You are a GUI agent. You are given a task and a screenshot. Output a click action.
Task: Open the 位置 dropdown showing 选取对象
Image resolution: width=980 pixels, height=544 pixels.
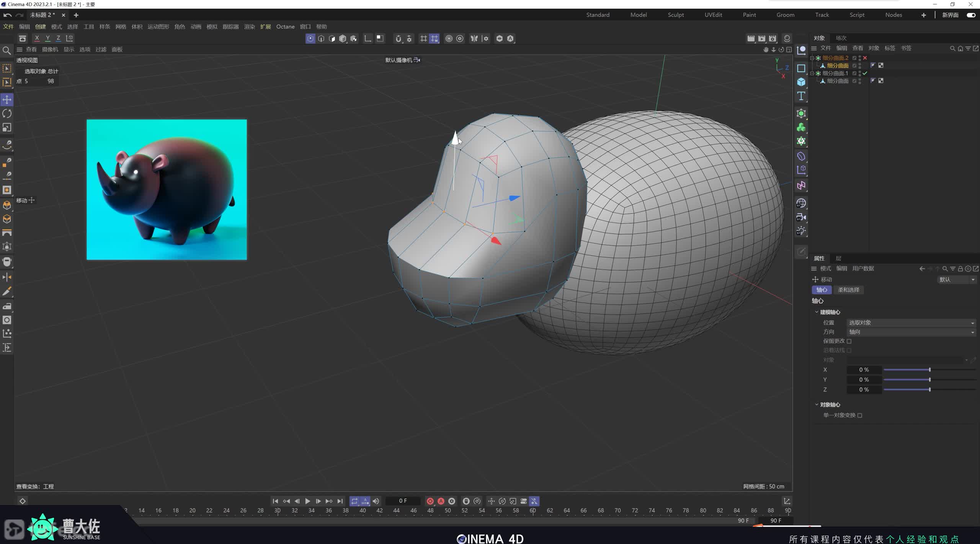pos(911,323)
